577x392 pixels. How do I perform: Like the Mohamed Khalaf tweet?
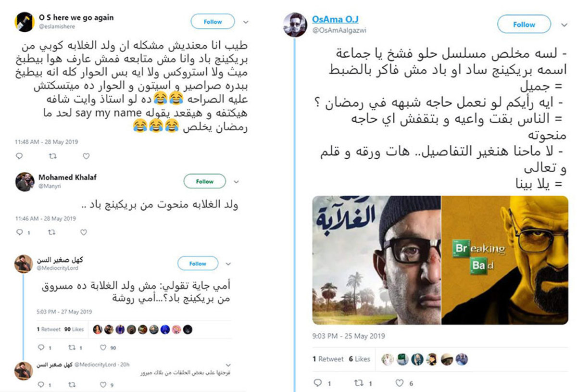point(83,232)
